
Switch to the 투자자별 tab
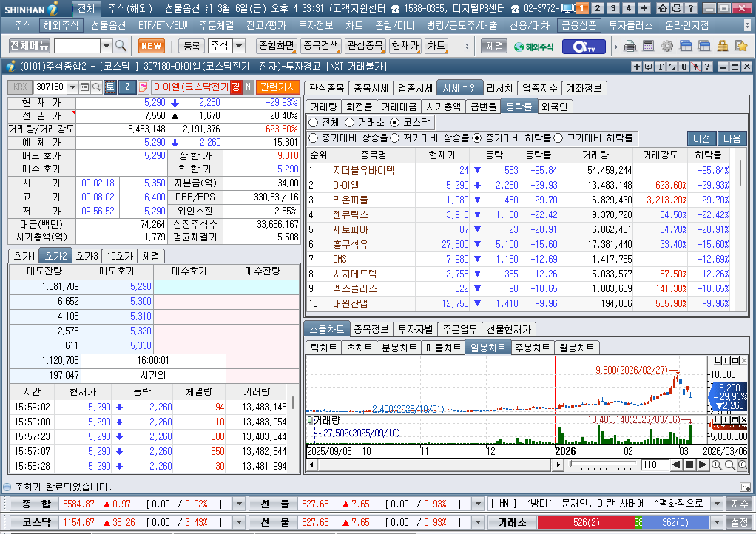click(x=415, y=329)
